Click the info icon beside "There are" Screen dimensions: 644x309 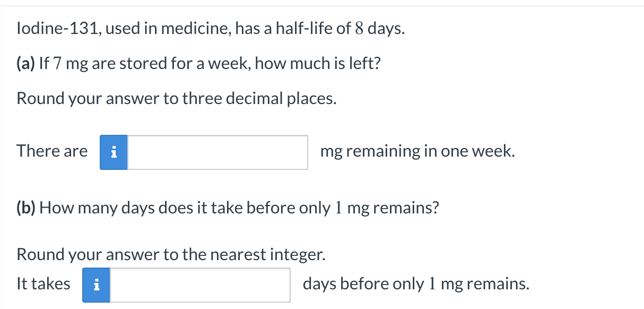114,152
